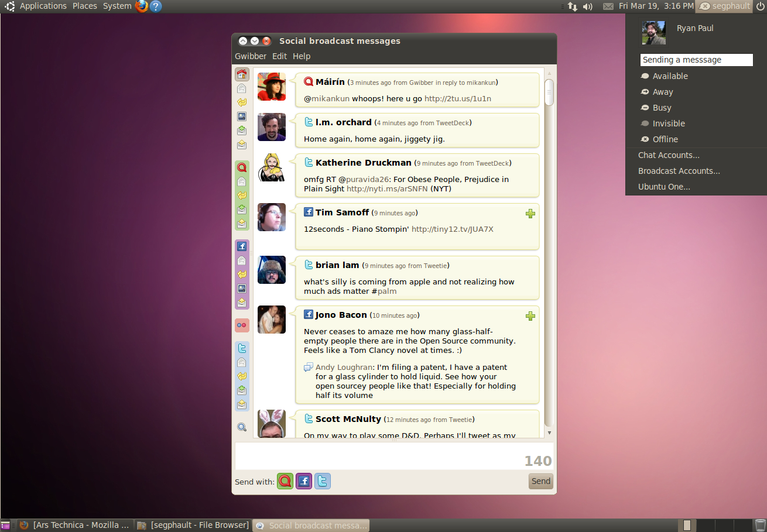Click the Andy Loughran name link
Screen dimensions: 767x532
point(344,368)
